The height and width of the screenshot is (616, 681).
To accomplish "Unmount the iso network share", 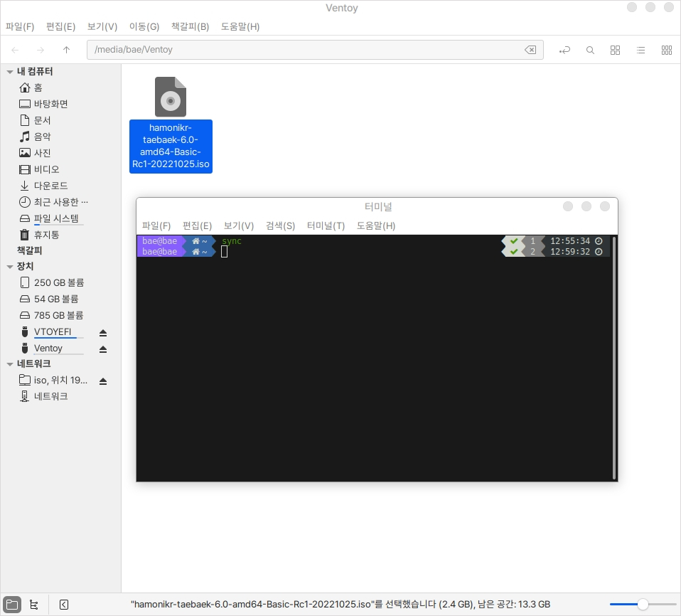I will click(x=103, y=381).
